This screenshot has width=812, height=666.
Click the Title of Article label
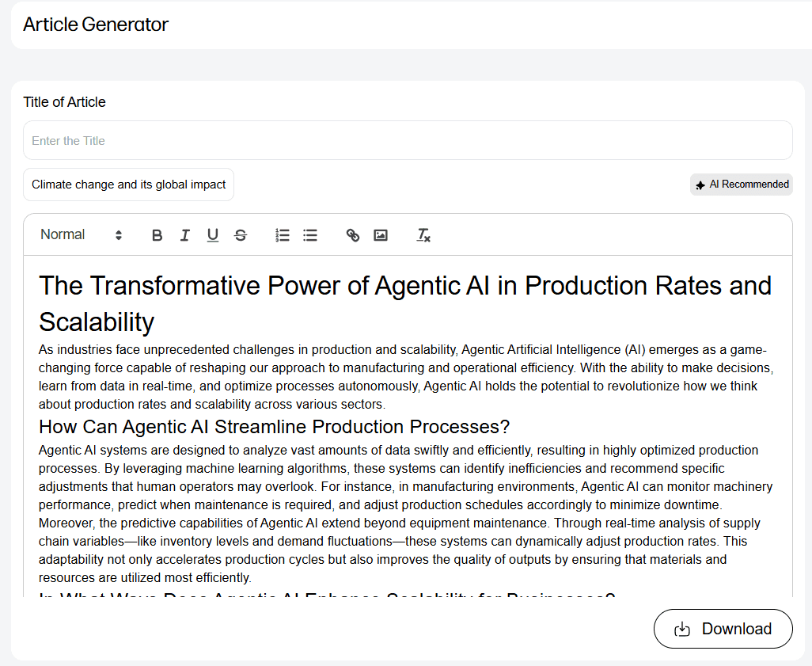[64, 102]
